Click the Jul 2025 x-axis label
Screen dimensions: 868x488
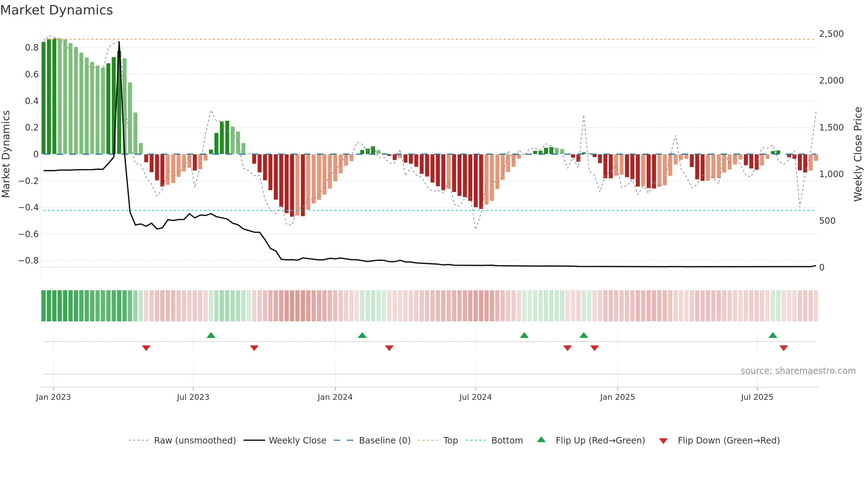click(757, 397)
